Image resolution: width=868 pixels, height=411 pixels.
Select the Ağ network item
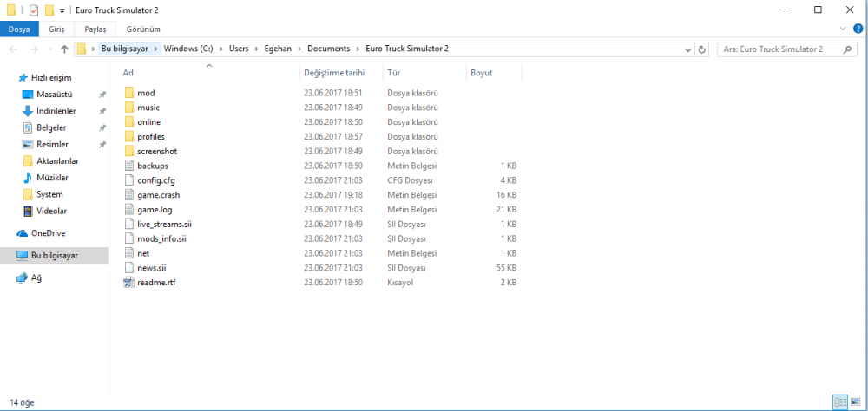pos(36,278)
